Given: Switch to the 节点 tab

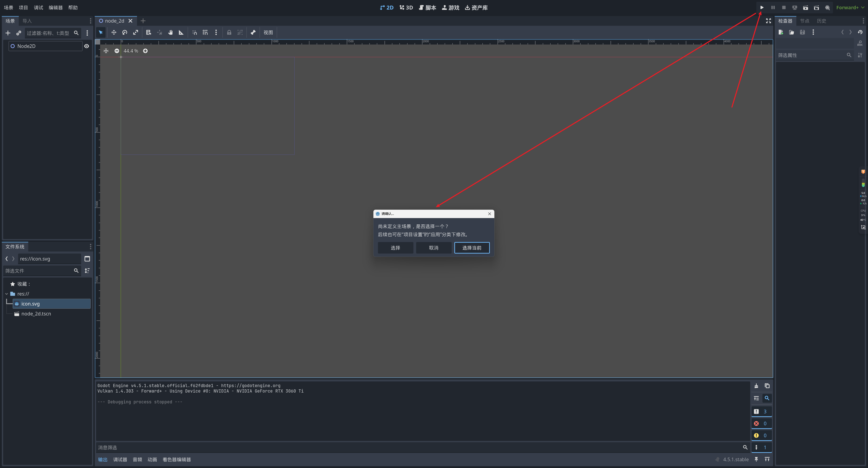Looking at the screenshot, I should [804, 21].
